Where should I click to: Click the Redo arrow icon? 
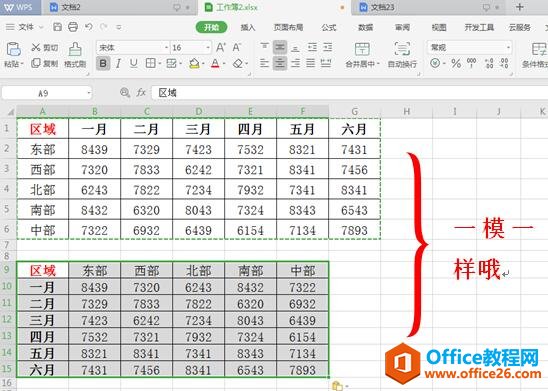click(x=103, y=27)
